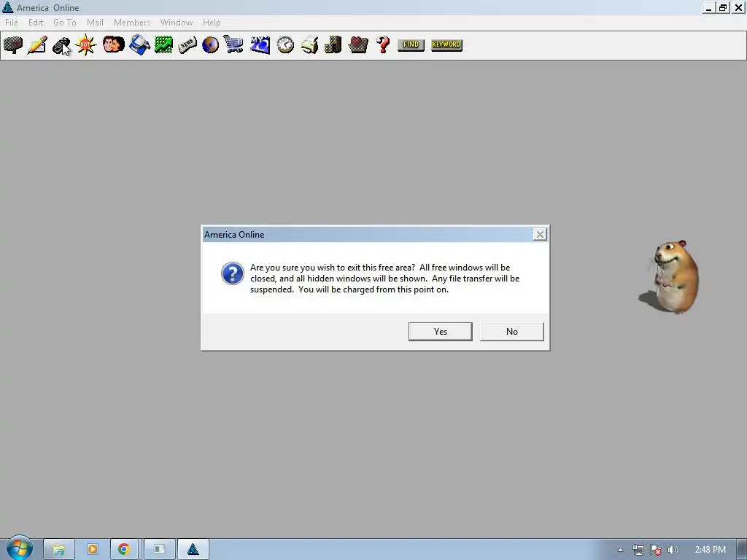Open the shopping cart Marketplace icon

tap(233, 44)
